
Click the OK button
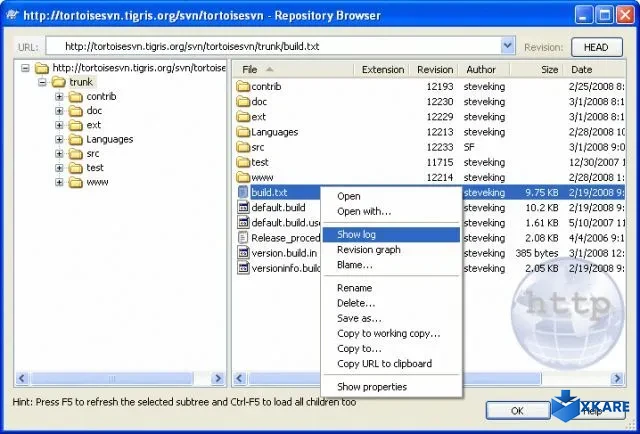point(517,410)
